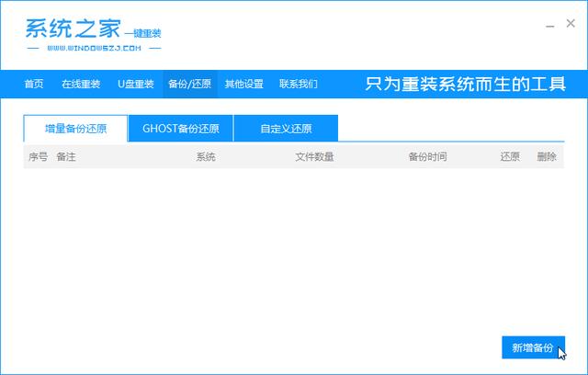Go to the 首页 menu item
The width and height of the screenshot is (588, 375).
(33, 85)
